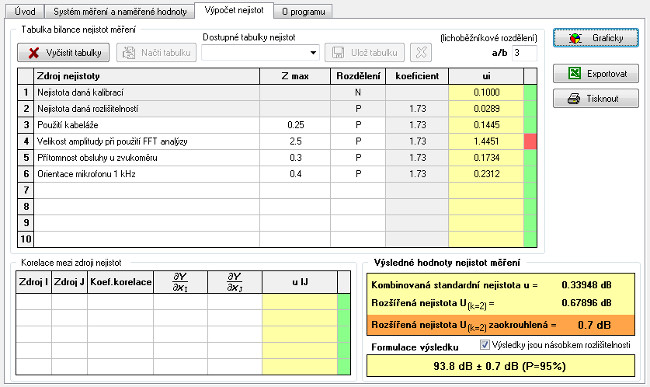Click the disabled Načti tabulku button
The width and height of the screenshot is (650, 387).
(156, 53)
